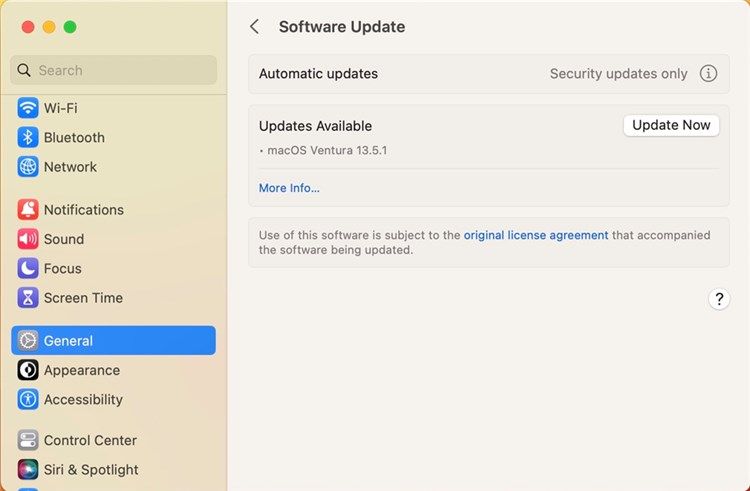Open Bluetooth settings icon
The width and height of the screenshot is (750, 491).
coord(28,138)
